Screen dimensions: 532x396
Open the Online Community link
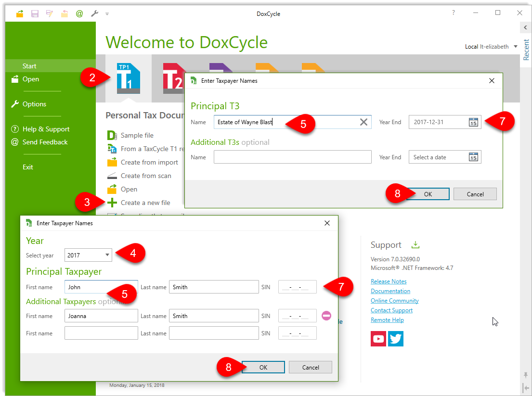[x=395, y=301]
